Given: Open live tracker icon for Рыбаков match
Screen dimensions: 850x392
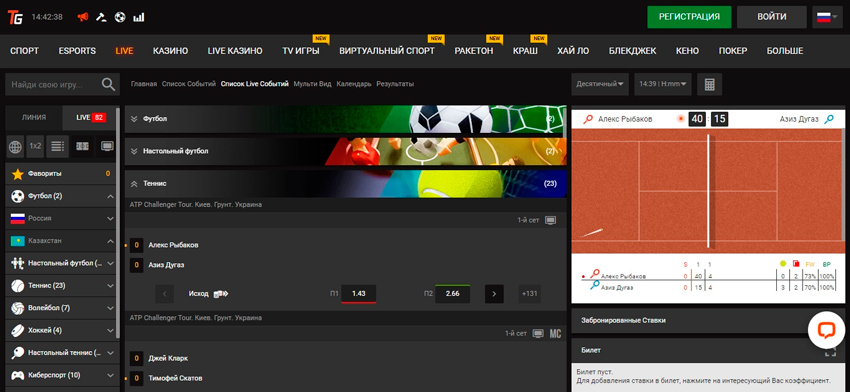Looking at the screenshot, I should 551,220.
